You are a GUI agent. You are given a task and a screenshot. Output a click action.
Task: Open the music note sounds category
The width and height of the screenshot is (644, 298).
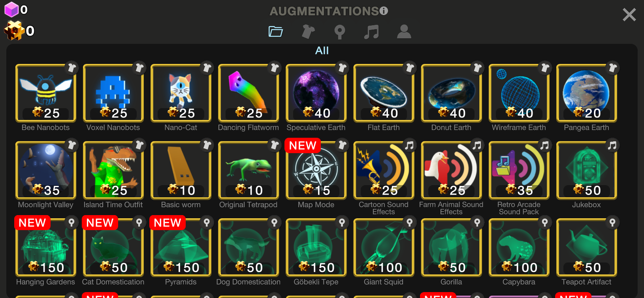click(x=371, y=32)
